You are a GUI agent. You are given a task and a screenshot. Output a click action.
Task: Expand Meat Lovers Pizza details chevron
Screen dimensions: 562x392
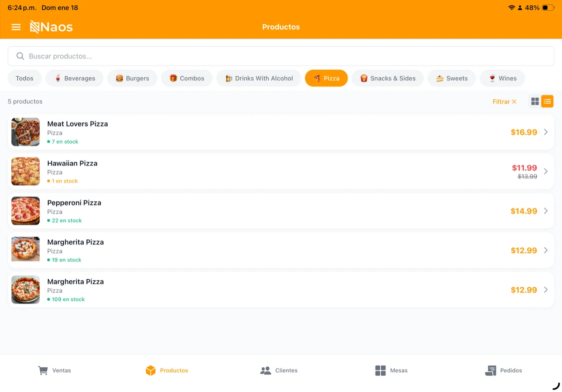click(x=546, y=132)
